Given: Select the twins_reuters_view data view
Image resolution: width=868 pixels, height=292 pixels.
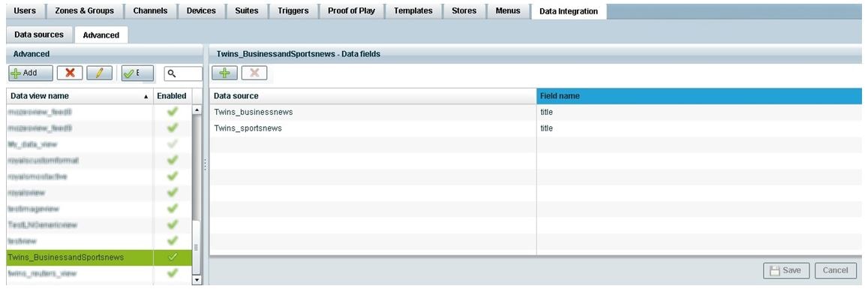Looking at the screenshot, I should pyautogui.click(x=99, y=273).
